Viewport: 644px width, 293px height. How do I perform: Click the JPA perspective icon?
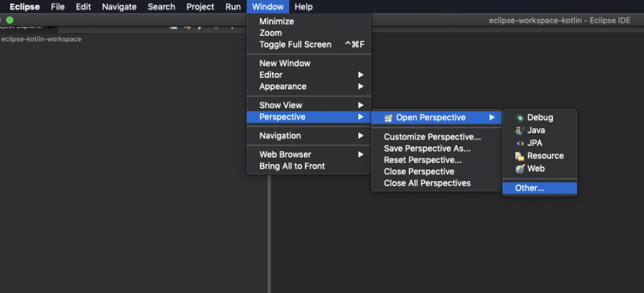(x=519, y=143)
